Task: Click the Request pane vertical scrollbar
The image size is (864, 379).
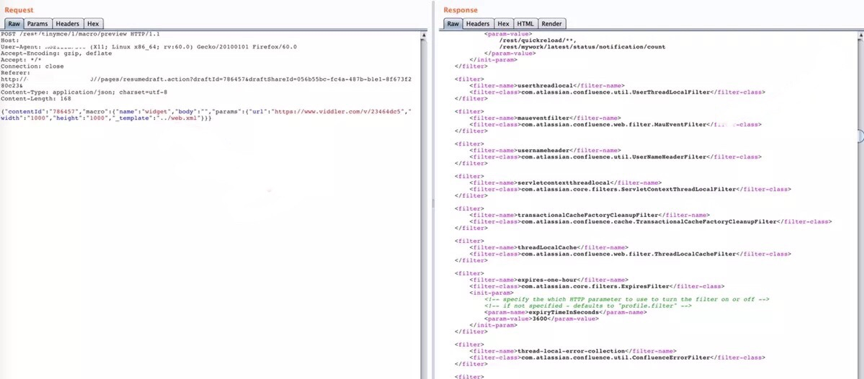Action: click(424, 209)
